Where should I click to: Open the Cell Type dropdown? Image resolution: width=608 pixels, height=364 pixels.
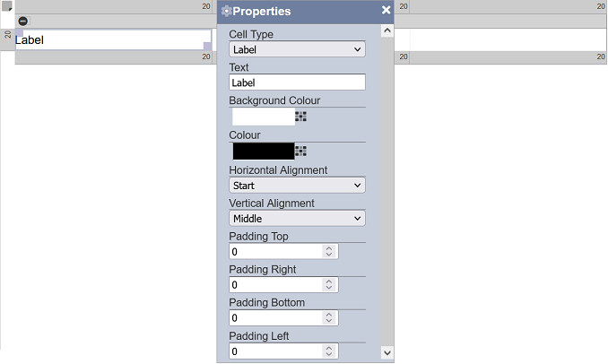click(x=297, y=49)
